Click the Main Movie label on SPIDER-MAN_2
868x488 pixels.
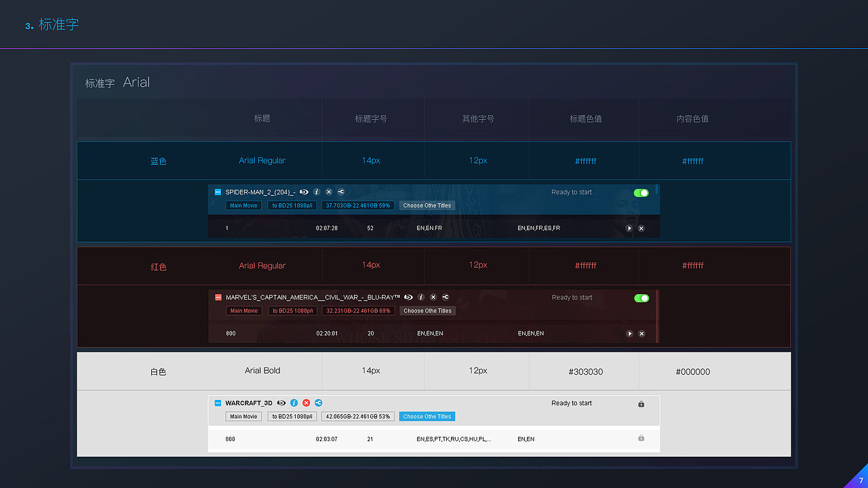243,205
